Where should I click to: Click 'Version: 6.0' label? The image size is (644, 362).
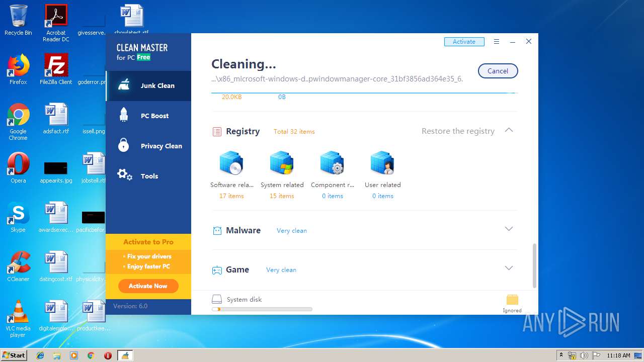point(130,306)
